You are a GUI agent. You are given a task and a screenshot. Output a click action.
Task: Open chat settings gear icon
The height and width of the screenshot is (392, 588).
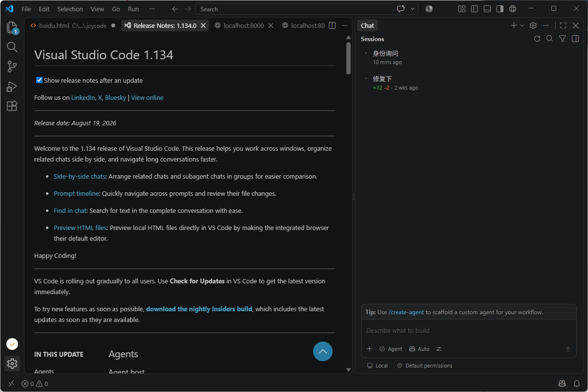533,25
